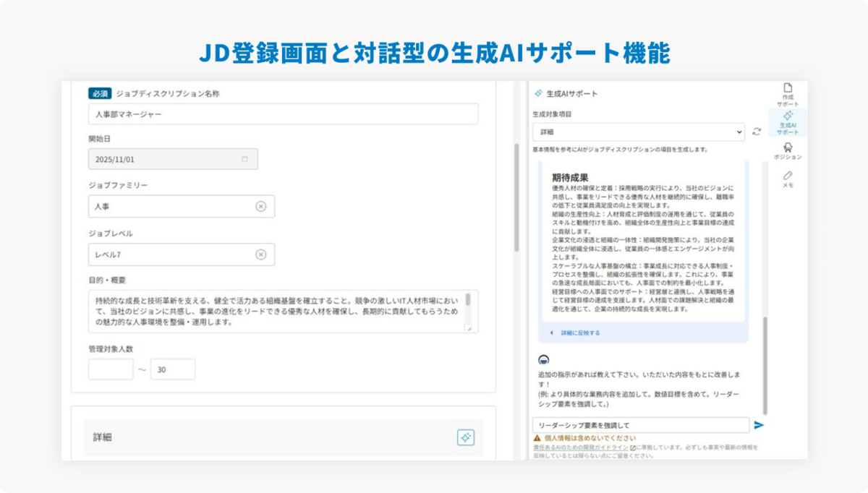
Task: Open the メモ pencil icon panel
Action: (x=788, y=179)
